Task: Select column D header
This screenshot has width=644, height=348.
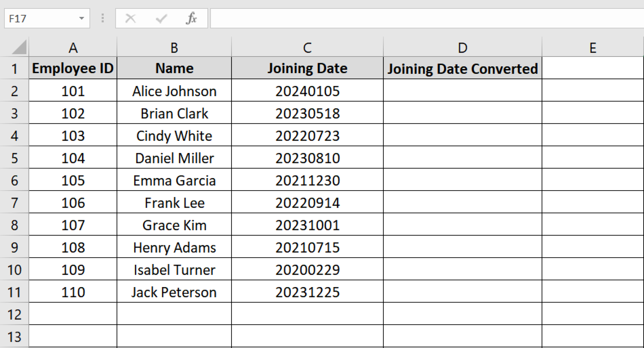Action: (462, 47)
